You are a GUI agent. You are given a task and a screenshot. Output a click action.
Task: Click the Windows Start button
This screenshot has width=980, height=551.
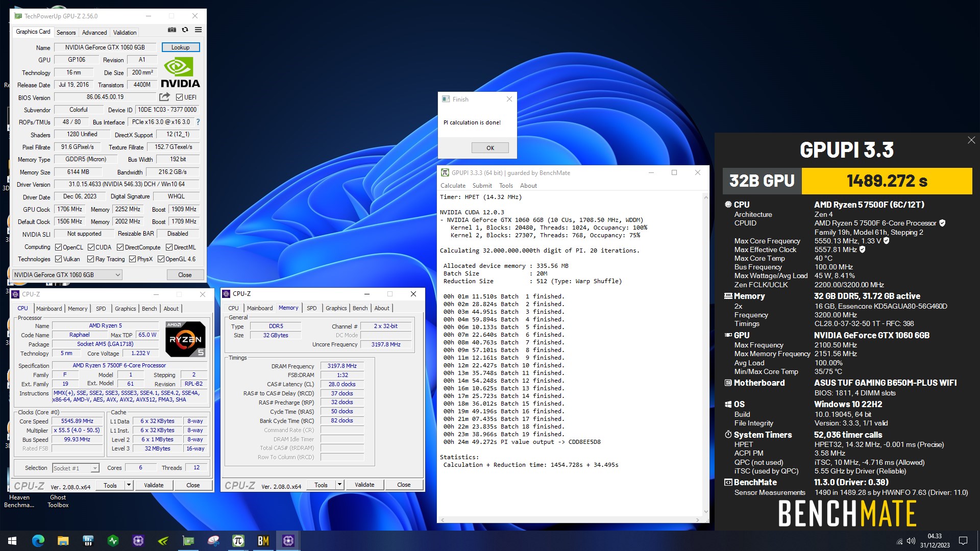coord(12,541)
